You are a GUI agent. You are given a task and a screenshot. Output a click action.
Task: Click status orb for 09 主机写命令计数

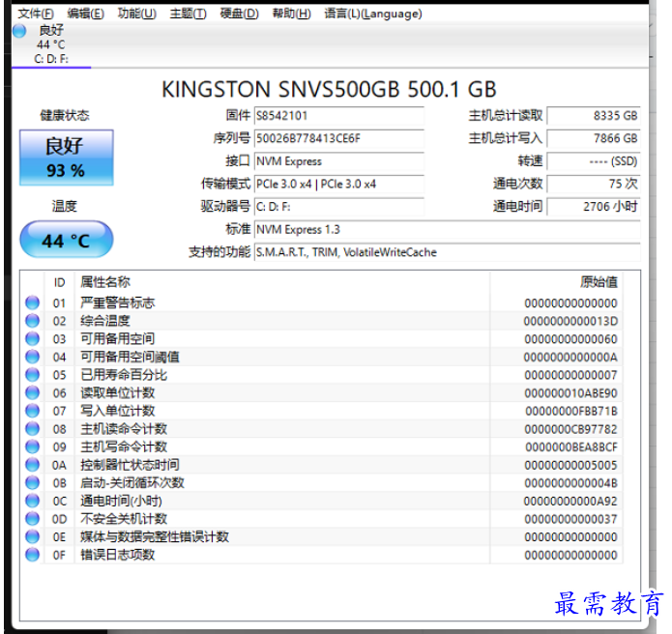click(32, 447)
